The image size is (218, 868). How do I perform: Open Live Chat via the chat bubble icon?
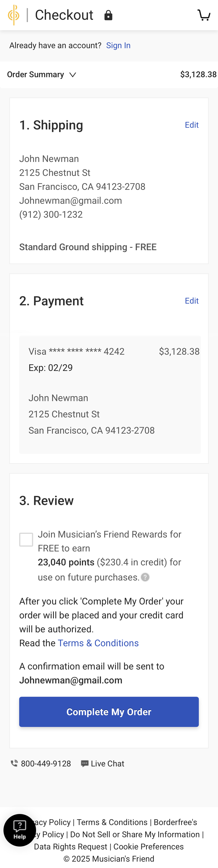coord(85,763)
